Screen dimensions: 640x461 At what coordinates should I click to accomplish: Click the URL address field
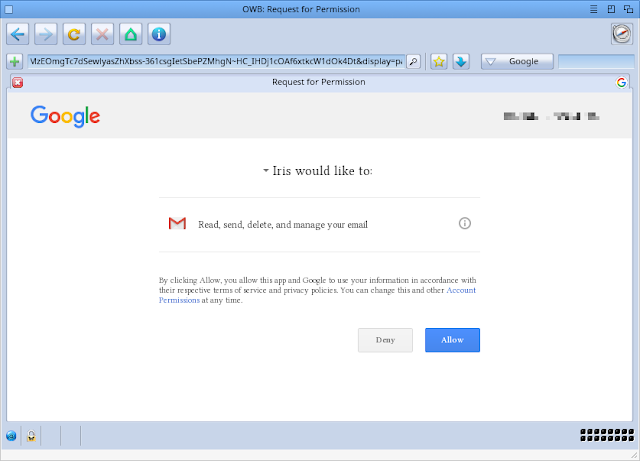click(216, 62)
